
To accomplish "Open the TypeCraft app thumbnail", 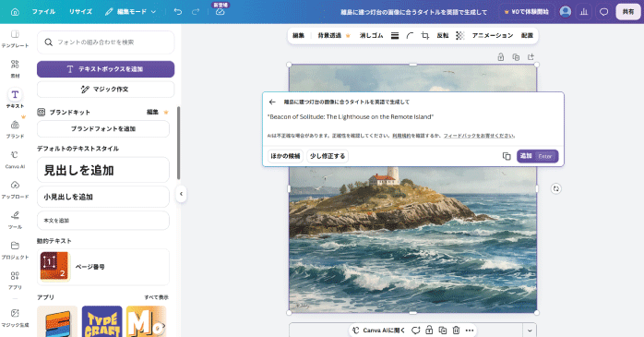I will point(101,321).
